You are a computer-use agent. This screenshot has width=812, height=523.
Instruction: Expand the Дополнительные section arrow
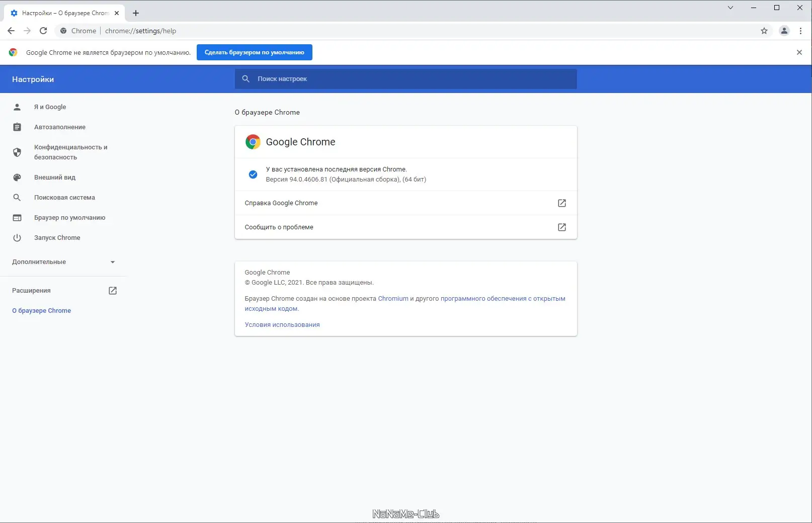pyautogui.click(x=113, y=262)
